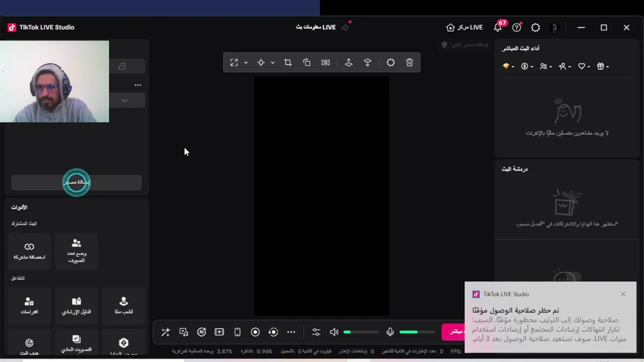
Task: Move source layer up
Action: coord(348,62)
